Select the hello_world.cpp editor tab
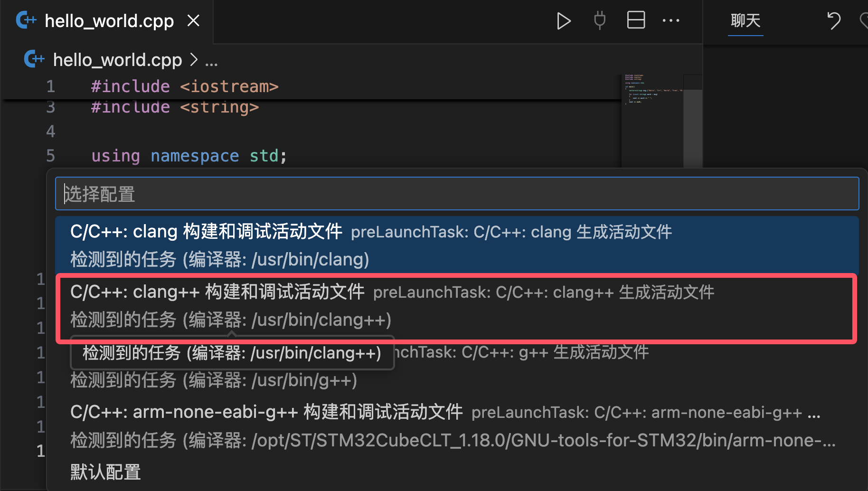The image size is (868, 491). [109, 21]
